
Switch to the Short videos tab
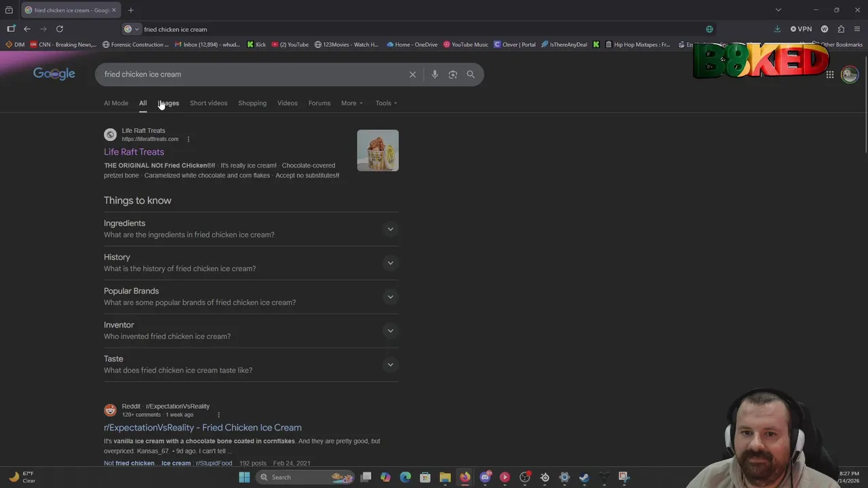tap(208, 103)
